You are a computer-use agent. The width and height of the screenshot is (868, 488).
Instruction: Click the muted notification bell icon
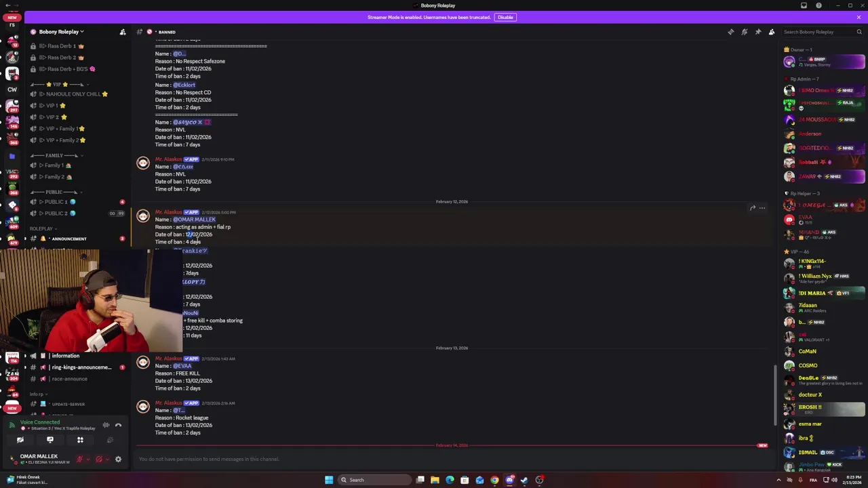pos(744,32)
